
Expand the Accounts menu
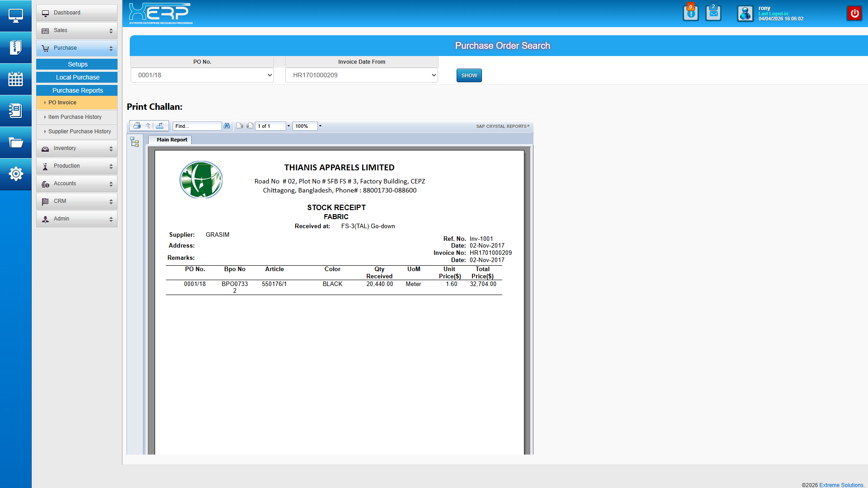point(77,183)
